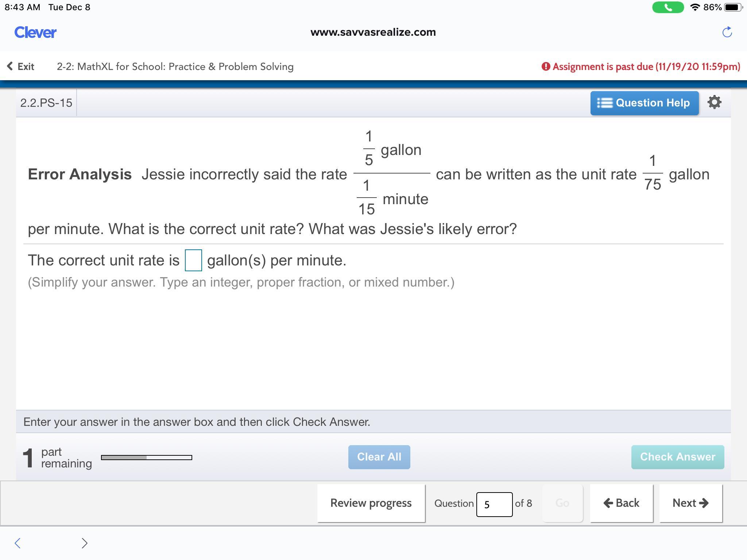Click the Question number field

pyautogui.click(x=494, y=504)
